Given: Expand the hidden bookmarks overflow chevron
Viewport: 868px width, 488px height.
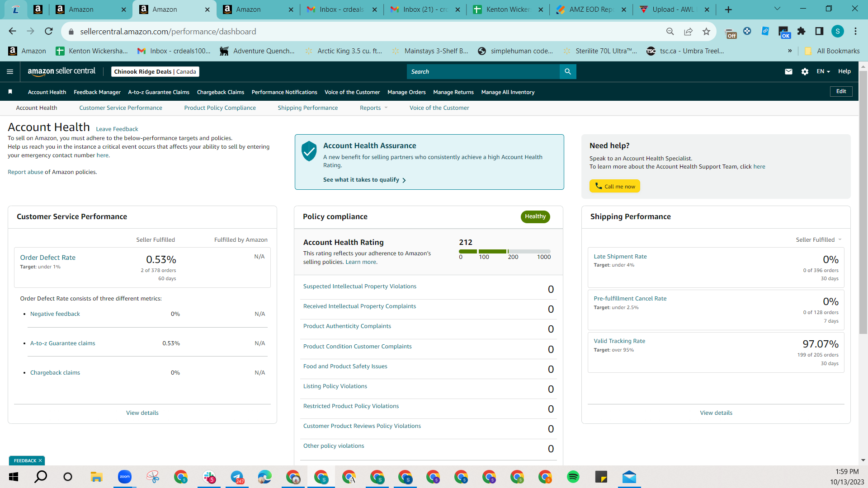Looking at the screenshot, I should [790, 51].
